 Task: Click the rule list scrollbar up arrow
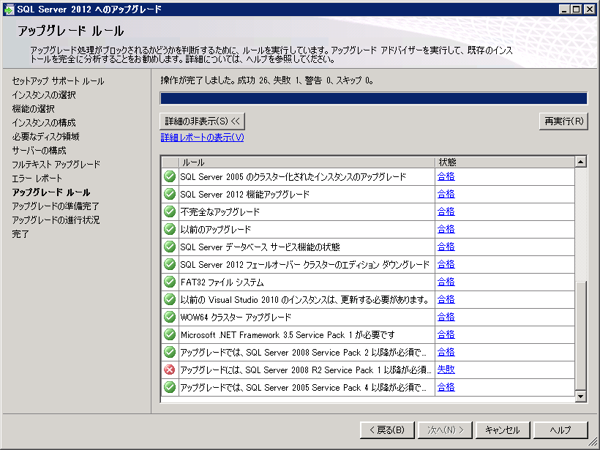(580, 162)
